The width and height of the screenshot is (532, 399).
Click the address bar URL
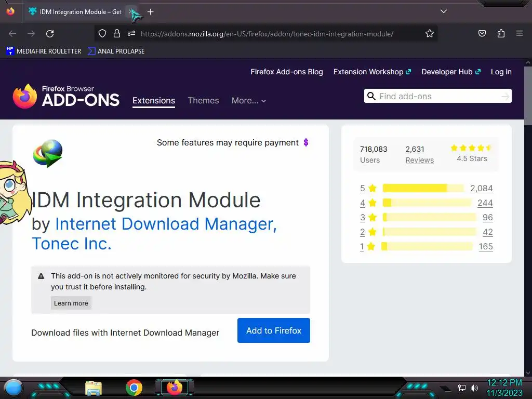267,34
